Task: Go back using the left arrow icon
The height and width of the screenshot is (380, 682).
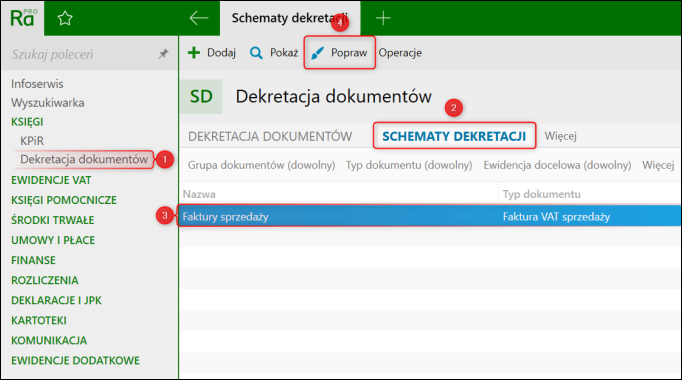Action: click(199, 18)
